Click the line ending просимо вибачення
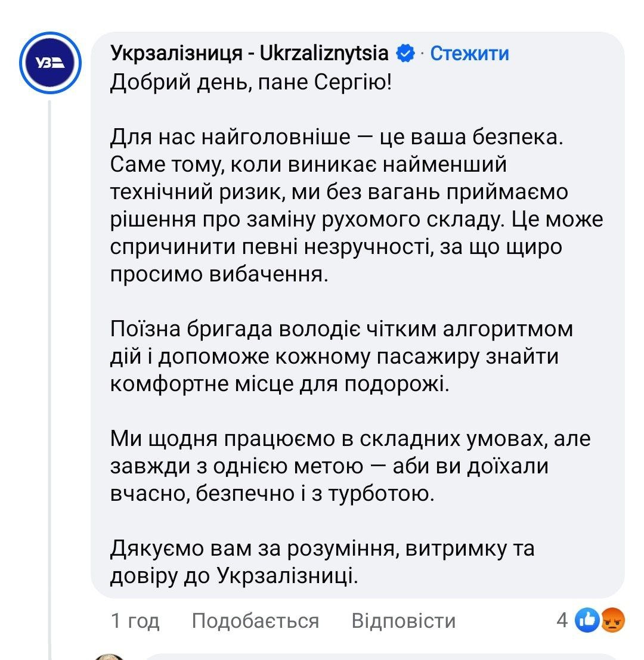 click(219, 274)
